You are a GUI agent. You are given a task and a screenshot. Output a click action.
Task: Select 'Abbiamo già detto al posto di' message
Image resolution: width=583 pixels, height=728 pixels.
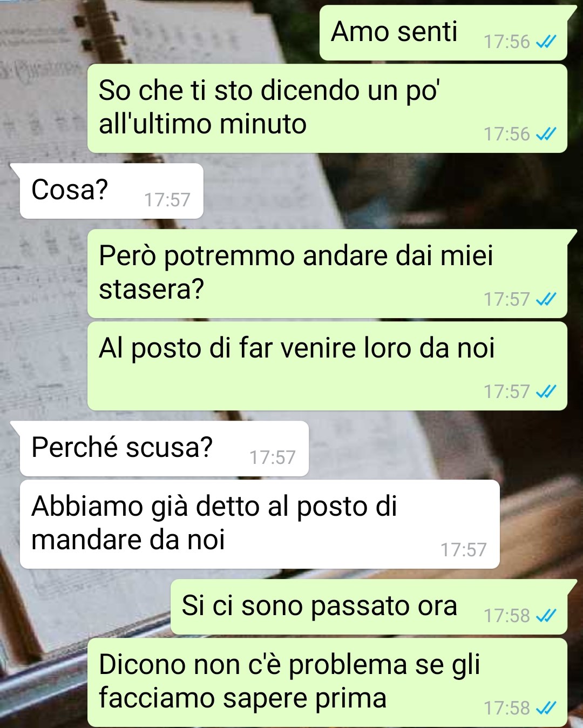[260, 524]
